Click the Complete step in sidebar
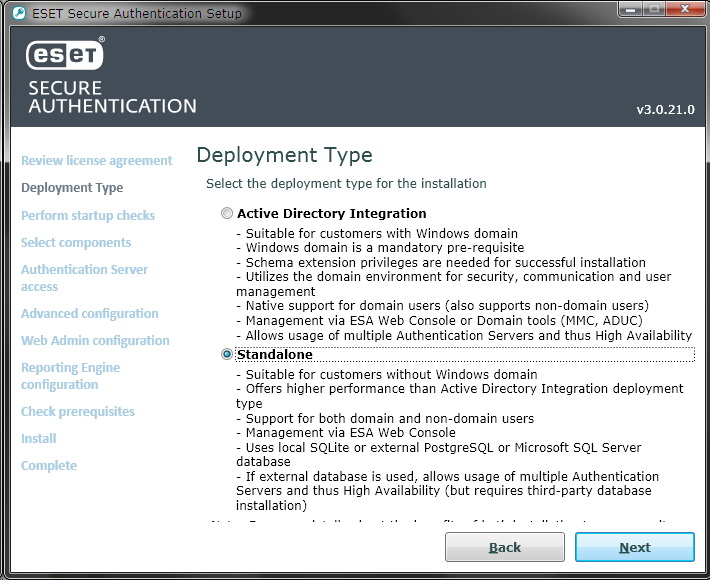Viewport: 710px width, 580px height. click(x=48, y=465)
